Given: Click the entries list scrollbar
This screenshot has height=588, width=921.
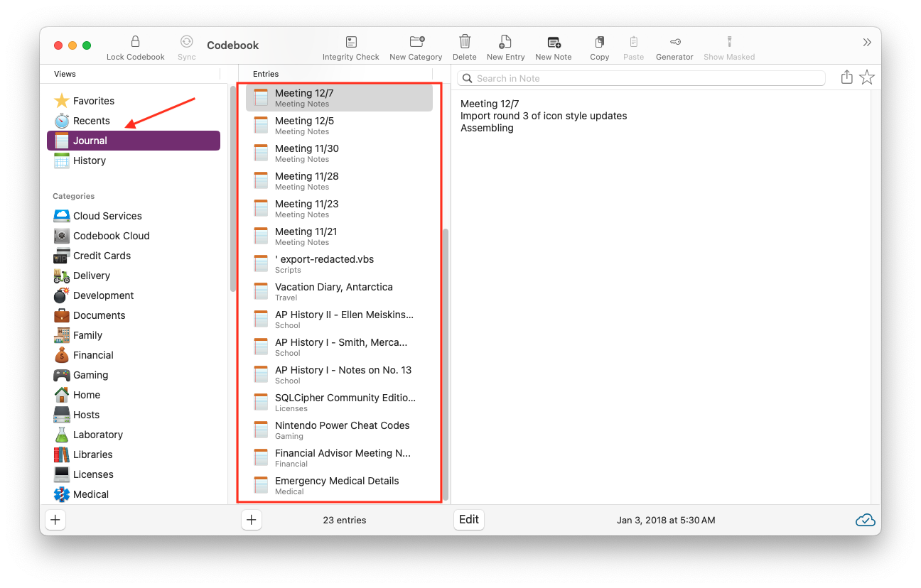Looking at the screenshot, I should [x=446, y=364].
